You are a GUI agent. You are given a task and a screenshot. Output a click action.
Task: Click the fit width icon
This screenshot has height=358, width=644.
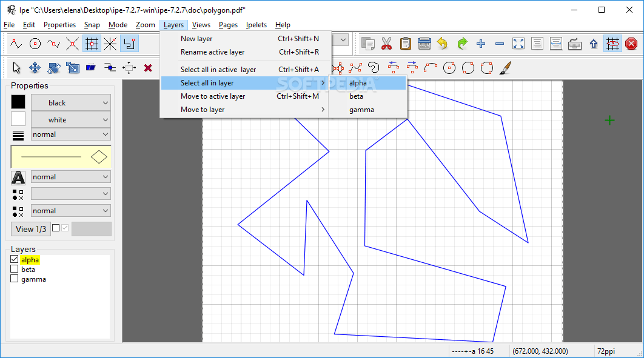(x=556, y=44)
